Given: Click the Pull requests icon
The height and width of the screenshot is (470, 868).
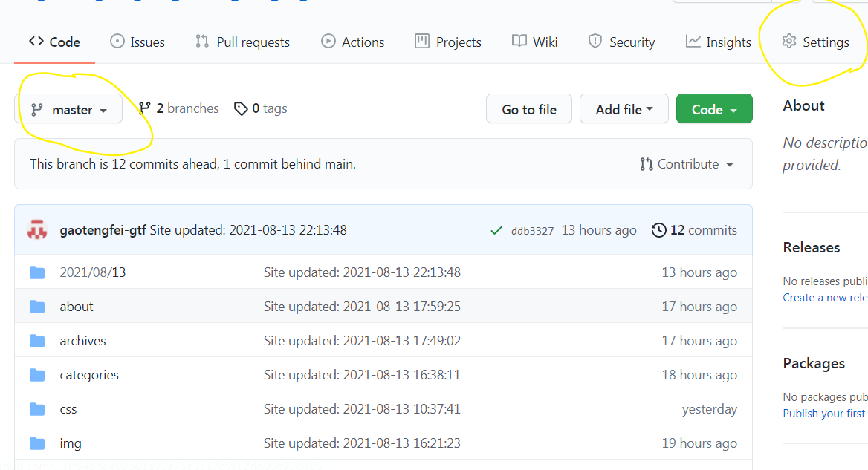Looking at the screenshot, I should click(x=202, y=42).
